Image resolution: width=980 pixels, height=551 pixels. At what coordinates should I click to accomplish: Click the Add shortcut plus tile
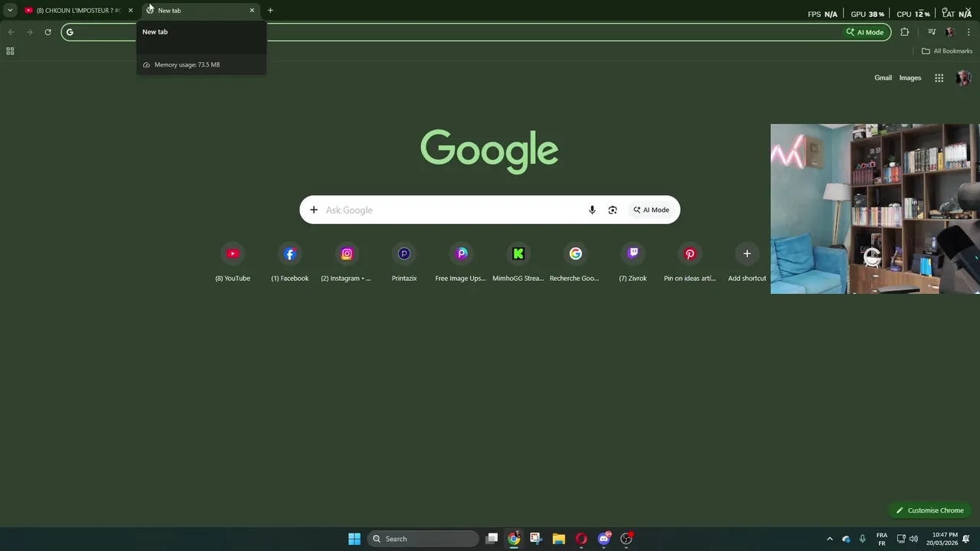pos(747,262)
